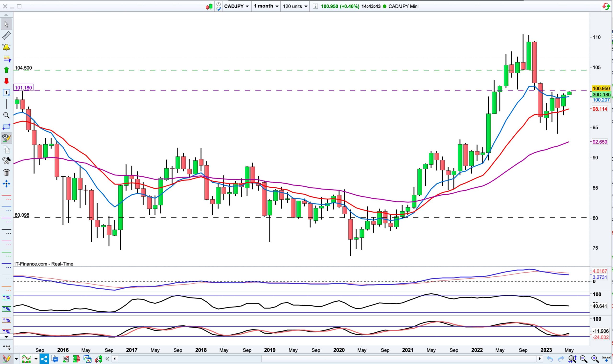
Task: Toggle the eye-and-pencil object visibility button
Action: [x=6, y=138]
